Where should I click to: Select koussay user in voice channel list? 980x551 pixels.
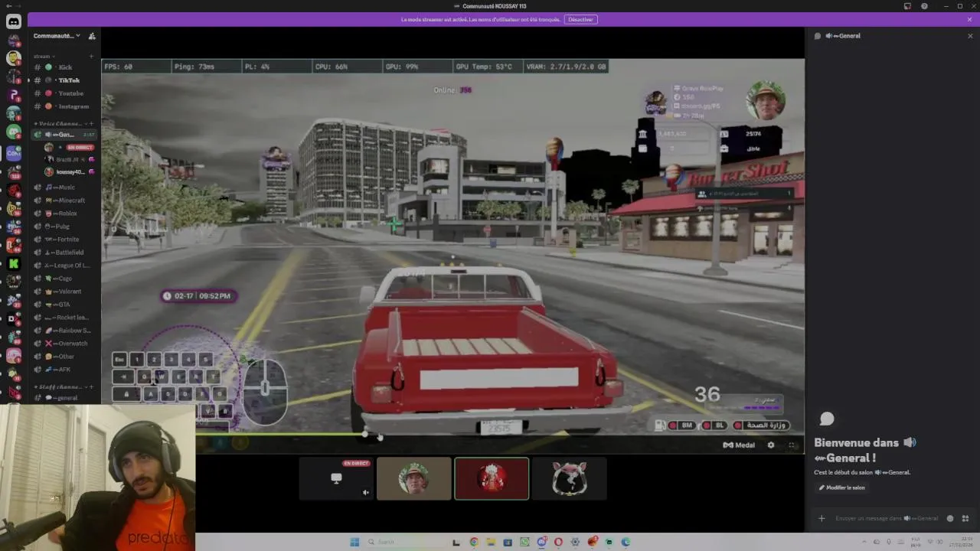click(x=70, y=172)
